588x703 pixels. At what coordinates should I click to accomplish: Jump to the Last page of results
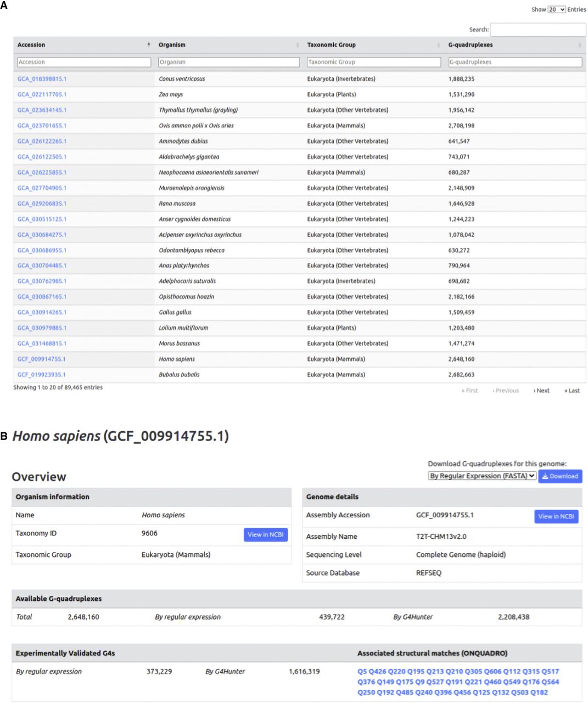(x=572, y=391)
